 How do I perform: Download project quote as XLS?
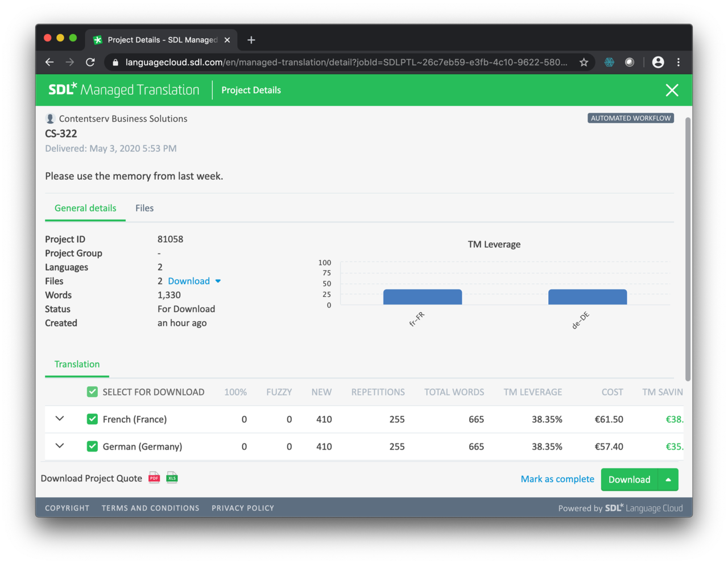click(x=172, y=478)
